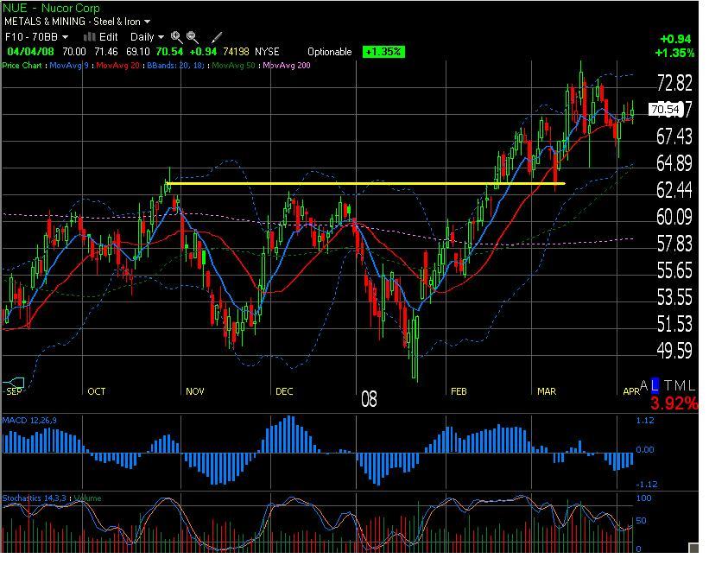
Task: Click the yellow horizontal trendline
Action: [x=366, y=183]
